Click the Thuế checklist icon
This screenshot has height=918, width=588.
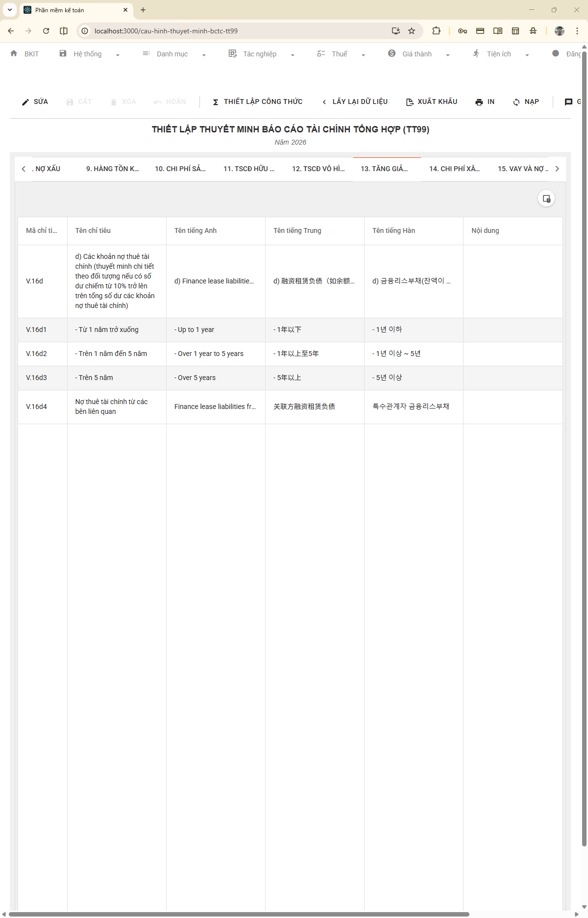pyautogui.click(x=321, y=53)
